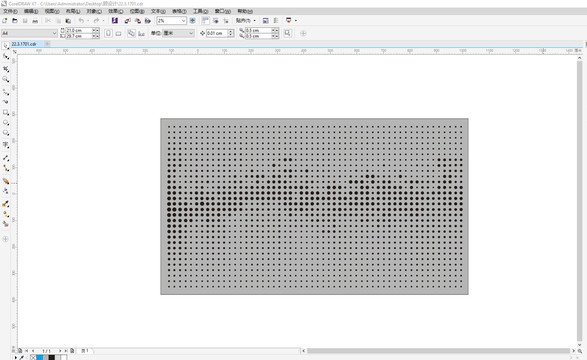Screen dimensions: 587x360
Task: Pick the blue color swatch
Action: tap(39, 357)
